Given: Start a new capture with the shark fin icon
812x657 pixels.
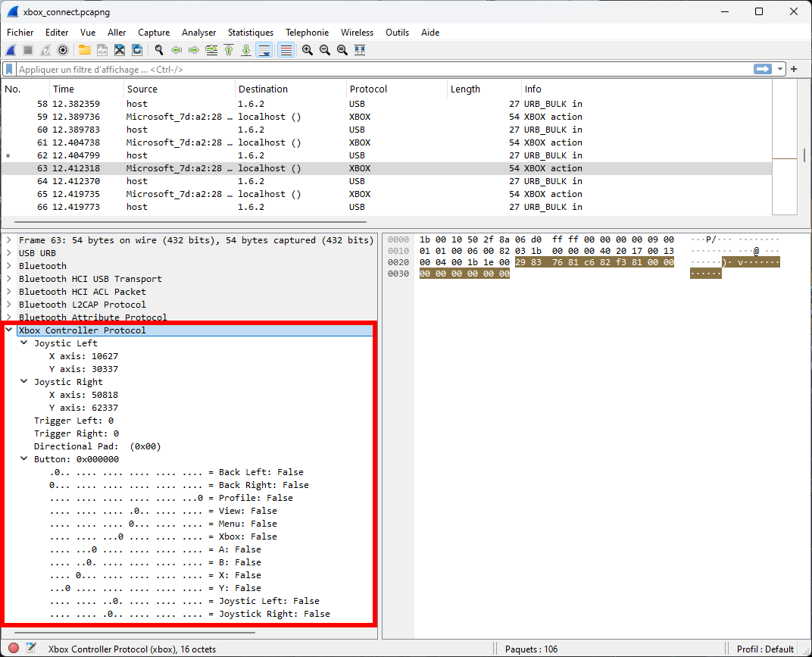Looking at the screenshot, I should (x=11, y=50).
